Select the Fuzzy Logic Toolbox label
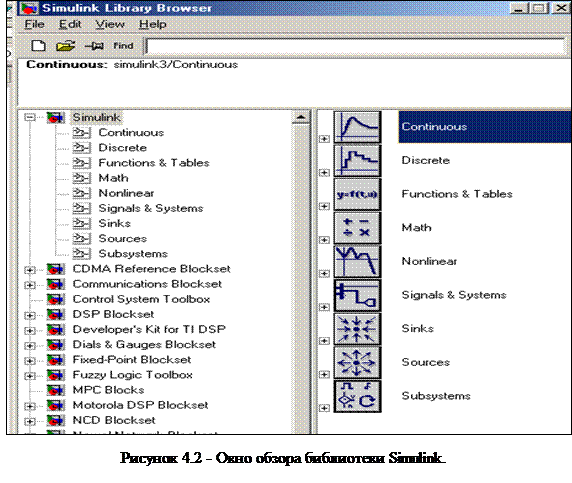 pyautogui.click(x=132, y=375)
